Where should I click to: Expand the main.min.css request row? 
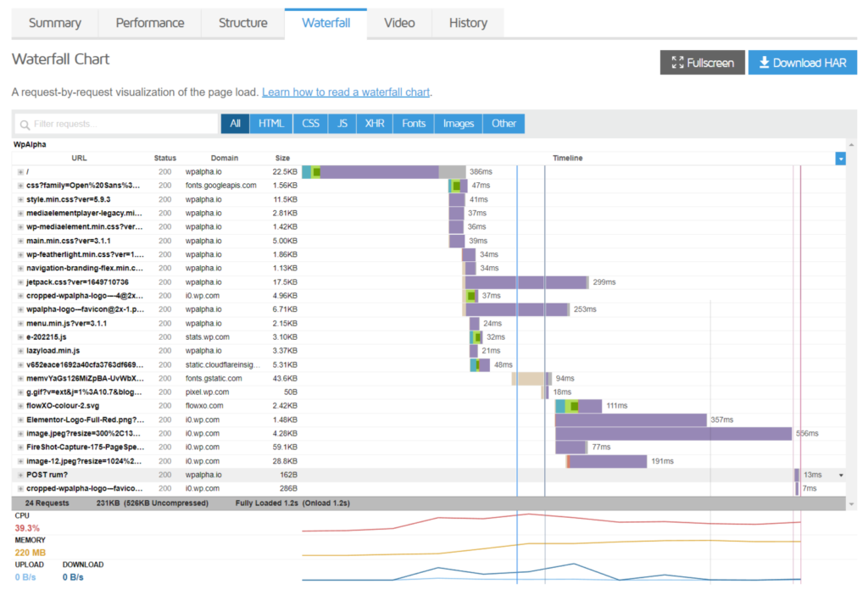click(20, 242)
